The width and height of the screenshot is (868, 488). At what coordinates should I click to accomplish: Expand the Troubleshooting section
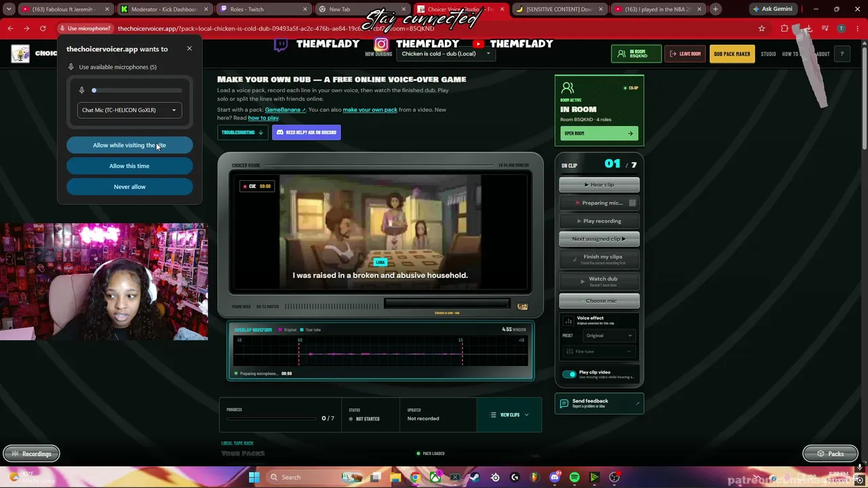[241, 132]
